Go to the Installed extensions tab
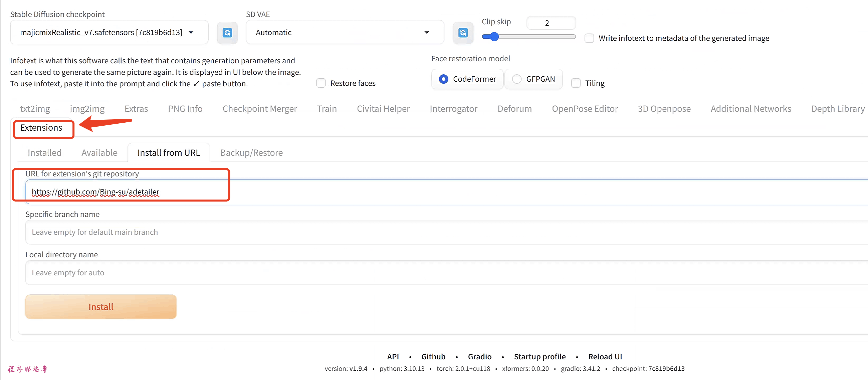868x380 pixels. [x=44, y=153]
